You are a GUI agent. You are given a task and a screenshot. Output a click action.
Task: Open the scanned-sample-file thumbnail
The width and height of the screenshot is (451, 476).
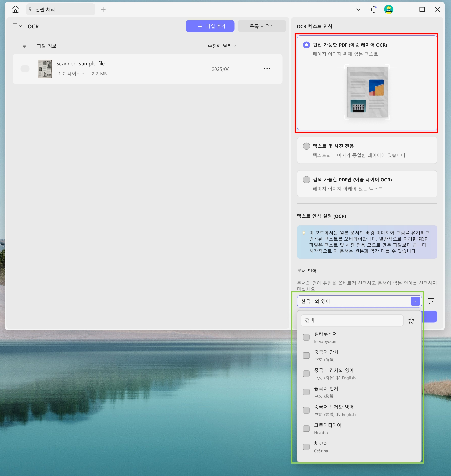click(45, 69)
